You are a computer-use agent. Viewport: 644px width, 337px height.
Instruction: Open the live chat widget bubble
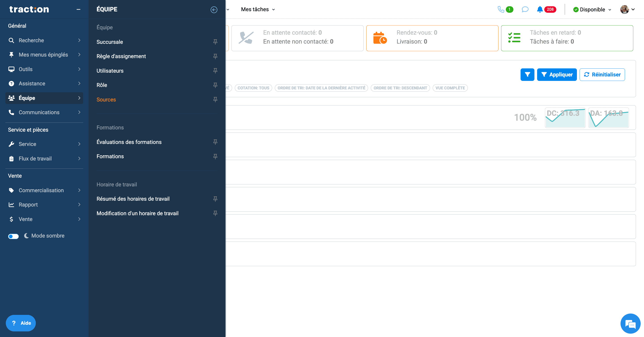[630, 324]
